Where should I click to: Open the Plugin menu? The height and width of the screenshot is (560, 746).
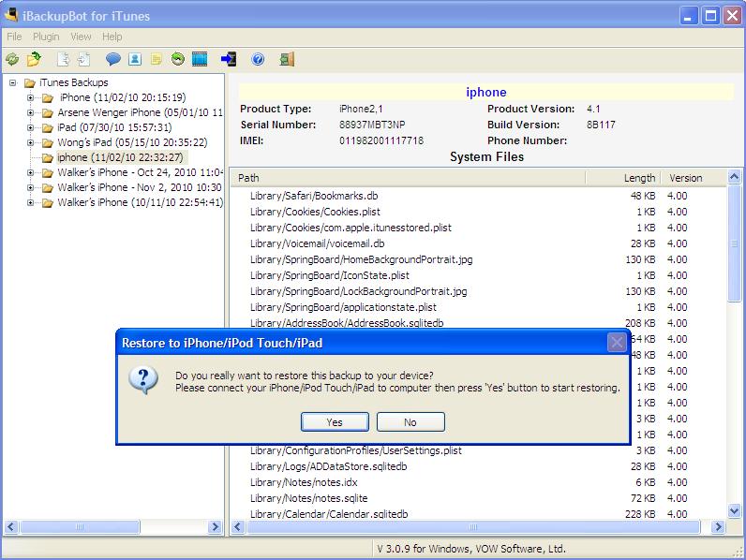[x=46, y=37]
